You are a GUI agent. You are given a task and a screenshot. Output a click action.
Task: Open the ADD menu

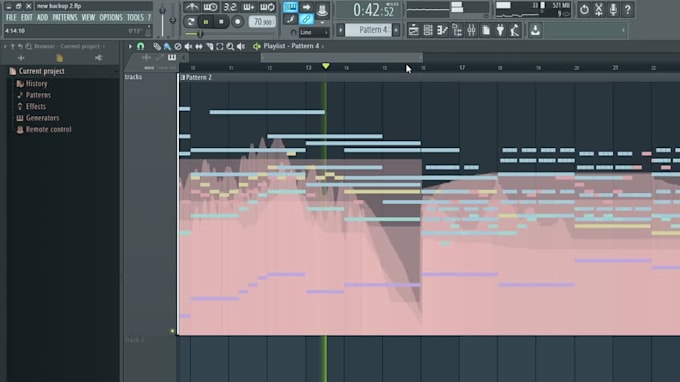(42, 17)
